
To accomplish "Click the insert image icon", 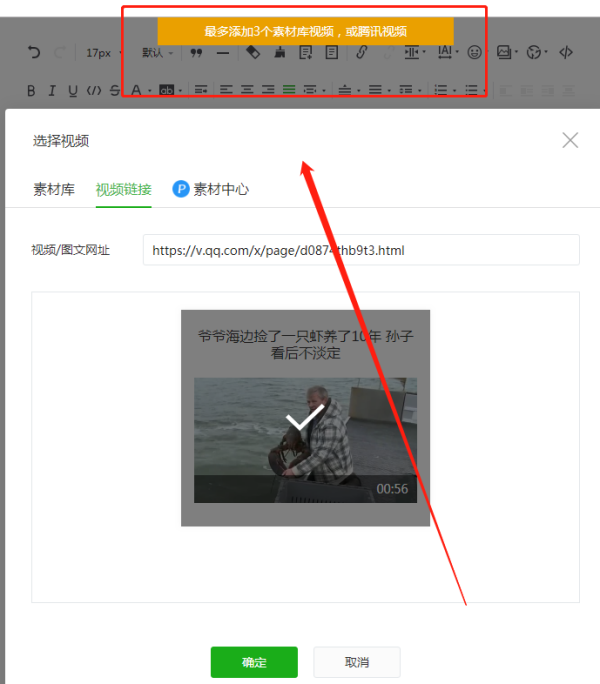I will [x=504, y=52].
